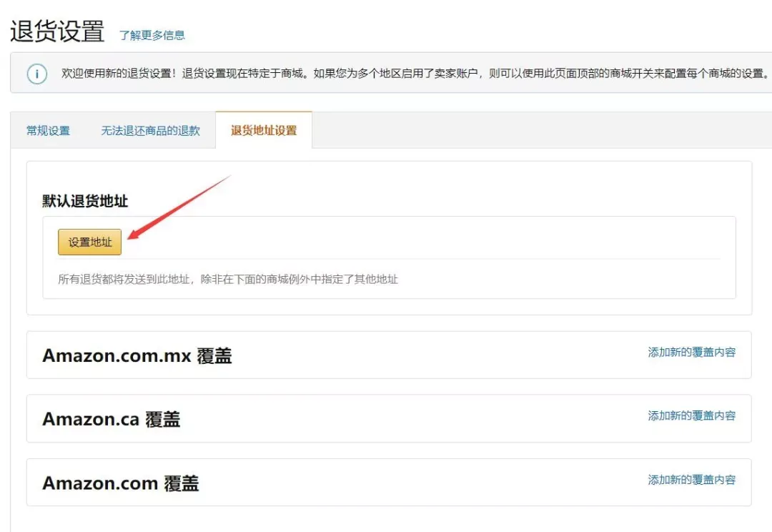Image resolution: width=772 pixels, height=532 pixels.
Task: Click empty tab bar area after 退货地址设置
Action: click(x=542, y=131)
